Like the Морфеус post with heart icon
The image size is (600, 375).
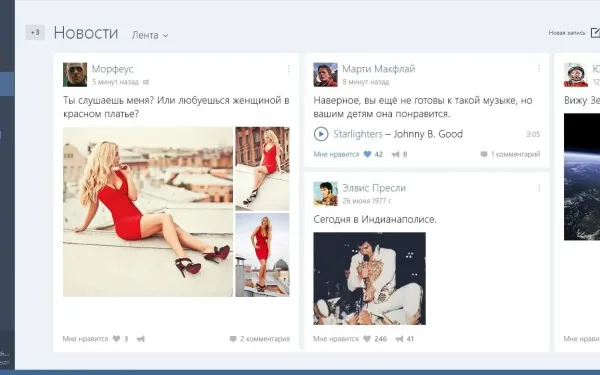click(x=116, y=339)
